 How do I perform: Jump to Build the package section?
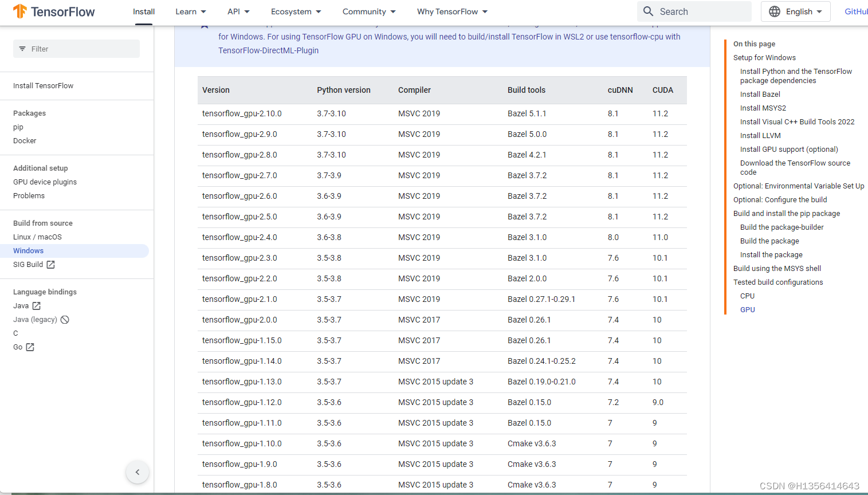tap(769, 241)
